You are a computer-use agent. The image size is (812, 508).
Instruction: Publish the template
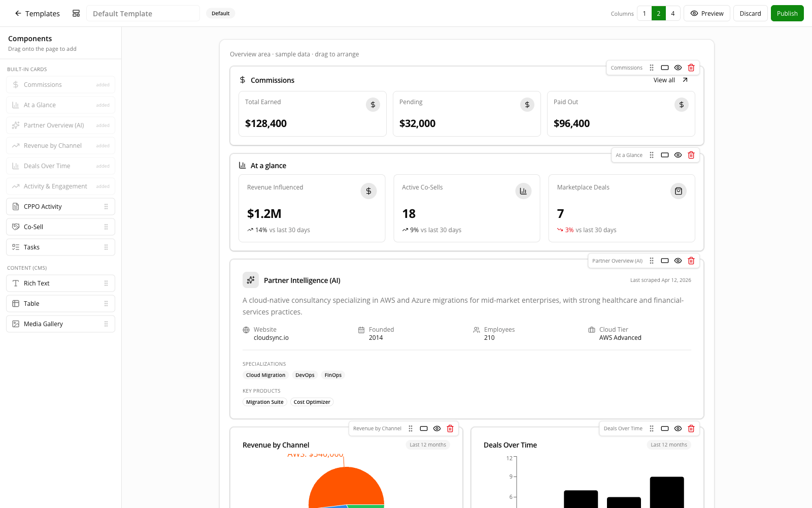click(787, 14)
